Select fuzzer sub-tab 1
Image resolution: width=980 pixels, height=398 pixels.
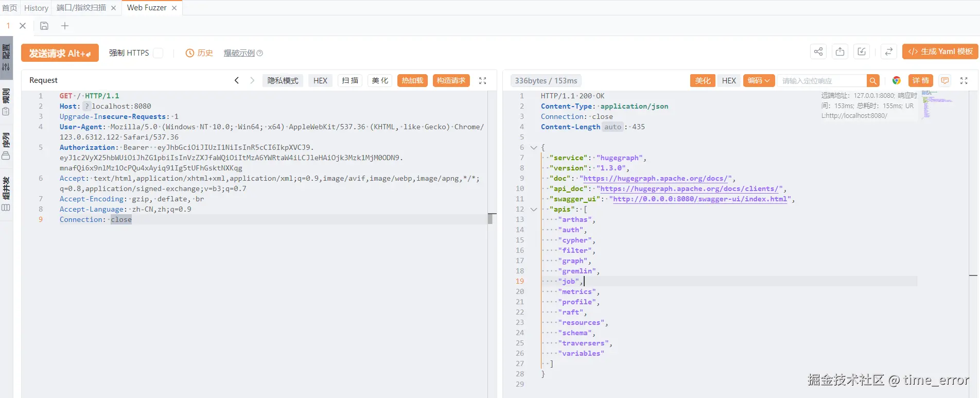(x=8, y=26)
